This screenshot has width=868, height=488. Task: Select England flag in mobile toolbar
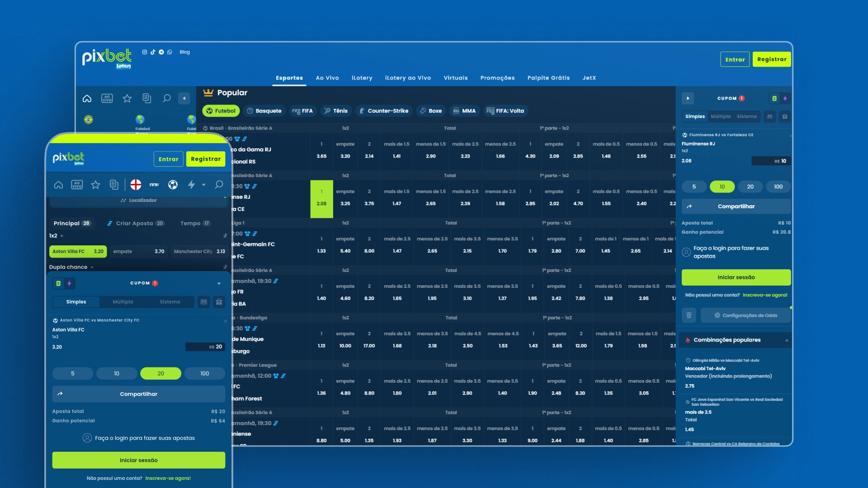(x=136, y=185)
